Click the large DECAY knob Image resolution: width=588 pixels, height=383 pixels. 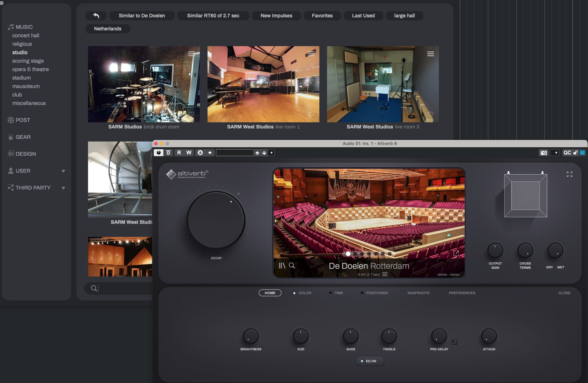point(216,220)
